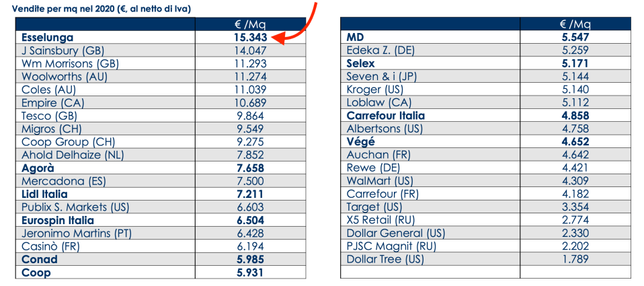Viewport: 644px width, 286px height.
Task: Click the title "Vendite per mq nel 2020"
Action: (95, 9)
